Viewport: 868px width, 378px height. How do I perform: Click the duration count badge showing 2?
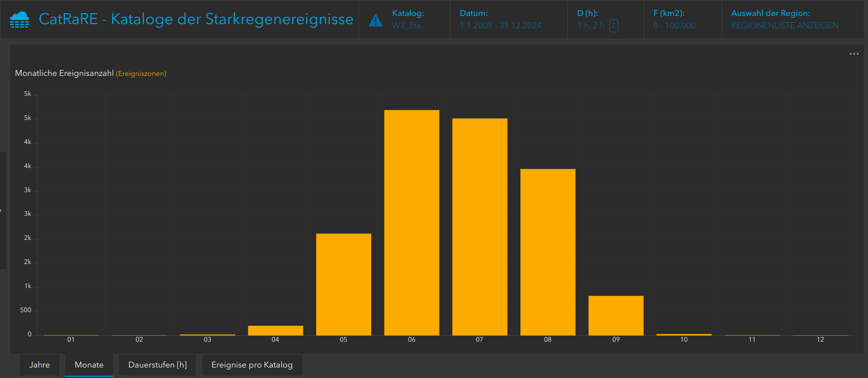tap(614, 26)
